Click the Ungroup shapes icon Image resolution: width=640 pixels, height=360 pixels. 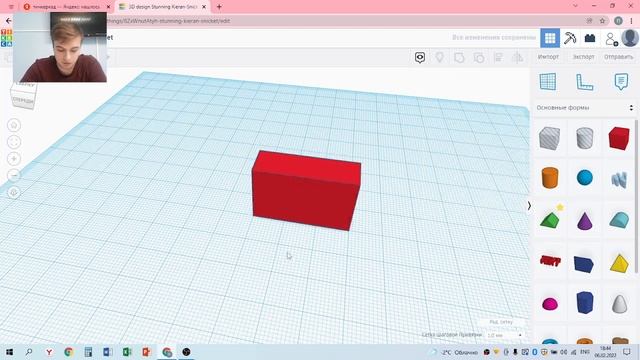coord(479,58)
